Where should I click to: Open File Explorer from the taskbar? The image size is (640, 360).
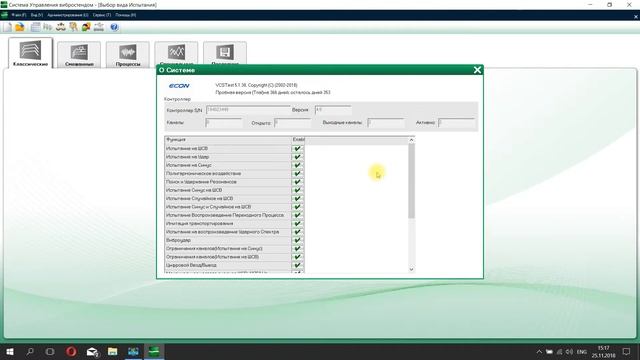(113, 351)
